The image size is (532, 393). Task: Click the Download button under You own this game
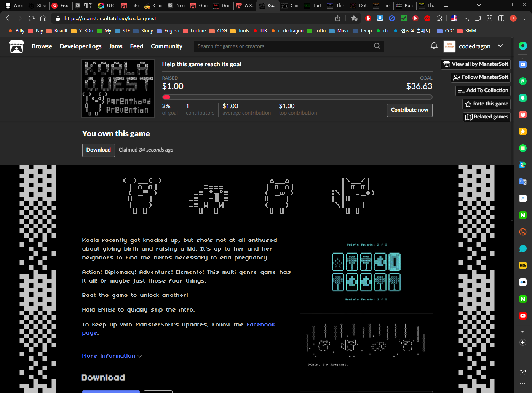99,150
